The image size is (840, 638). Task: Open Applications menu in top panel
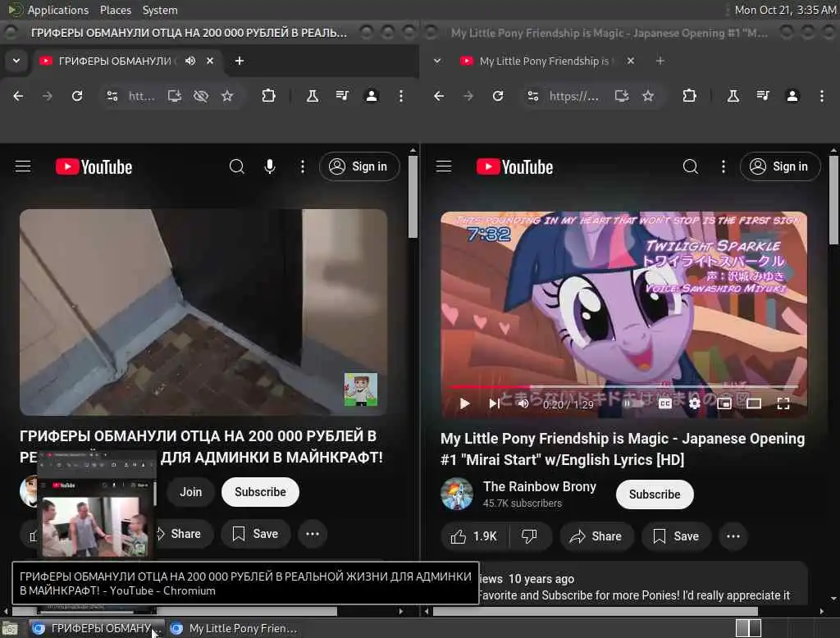[x=58, y=10]
